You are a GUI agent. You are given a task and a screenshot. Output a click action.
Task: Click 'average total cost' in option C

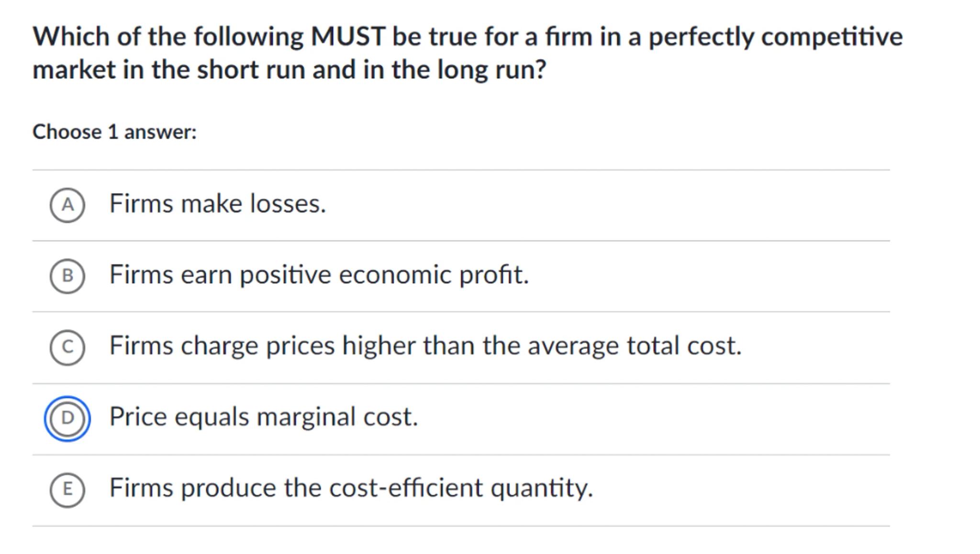[634, 346]
